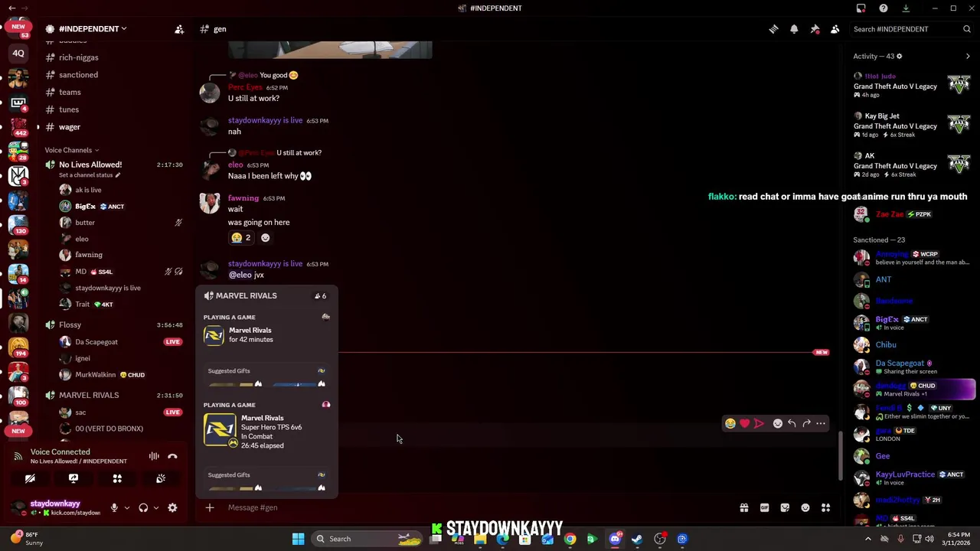
Task: Open the apps launcher icon in message bar
Action: pos(826,507)
